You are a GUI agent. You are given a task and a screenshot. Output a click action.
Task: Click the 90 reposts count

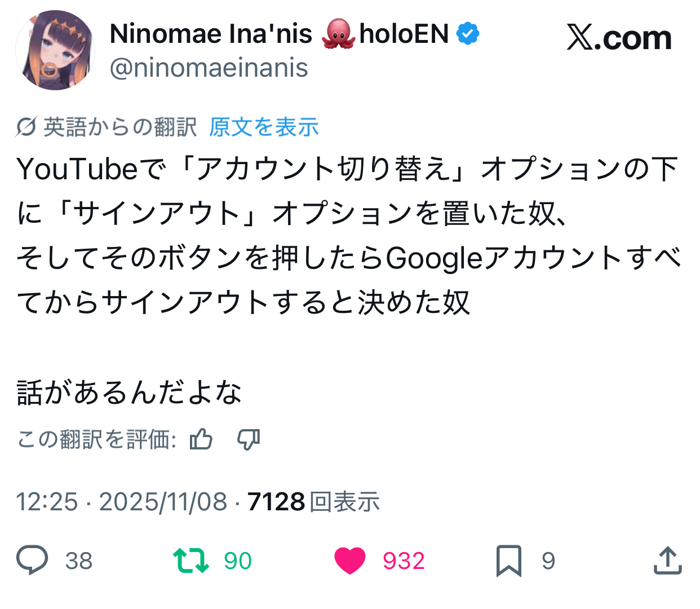237,561
